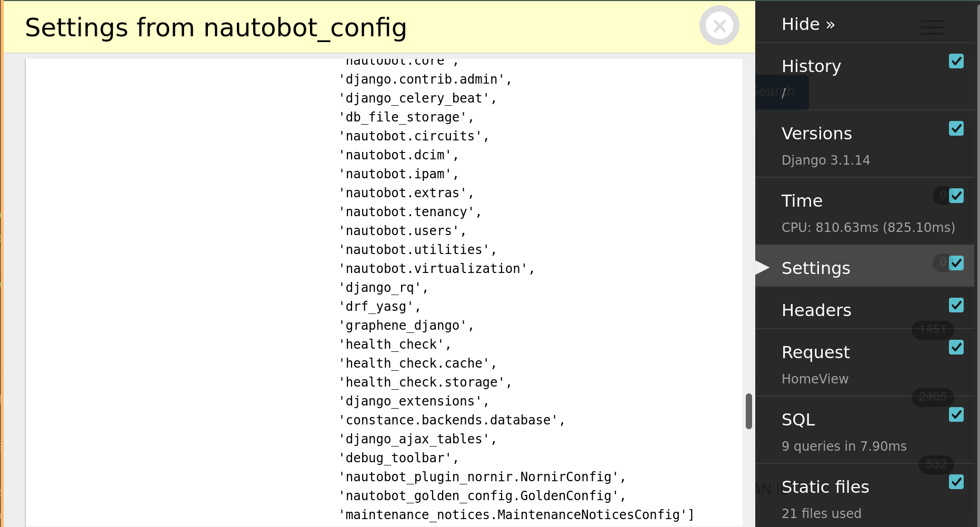Screen dimensions: 980x527
Task: Open the SQL panel with 9 queries
Action: (x=798, y=419)
